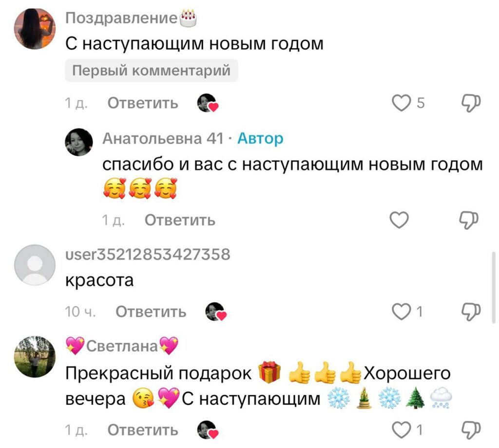The width and height of the screenshot is (499, 448).
Task: Open the user35212853427358 default avatar
Action: [35, 265]
